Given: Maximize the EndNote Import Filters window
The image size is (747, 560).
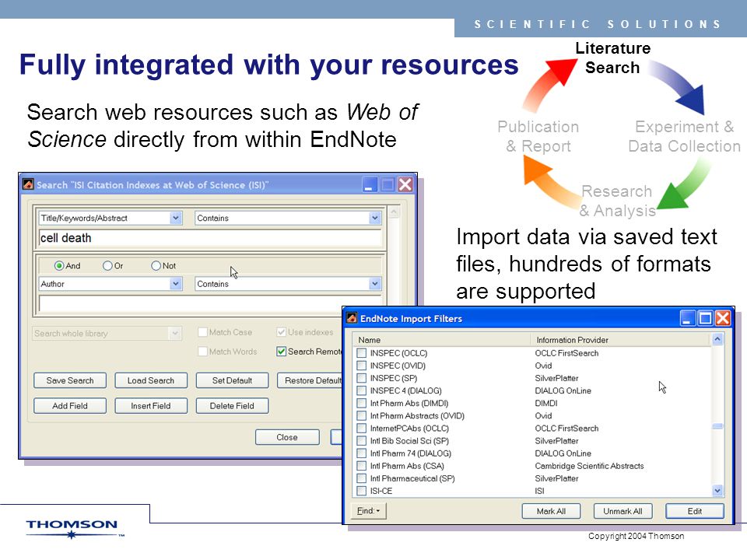Looking at the screenshot, I should click(705, 318).
